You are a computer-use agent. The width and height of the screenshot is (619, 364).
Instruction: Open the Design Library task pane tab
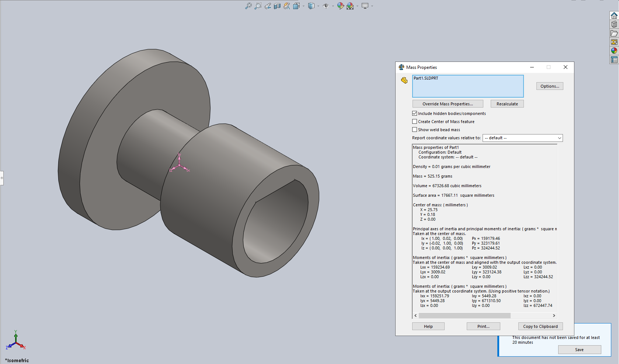[614, 24]
